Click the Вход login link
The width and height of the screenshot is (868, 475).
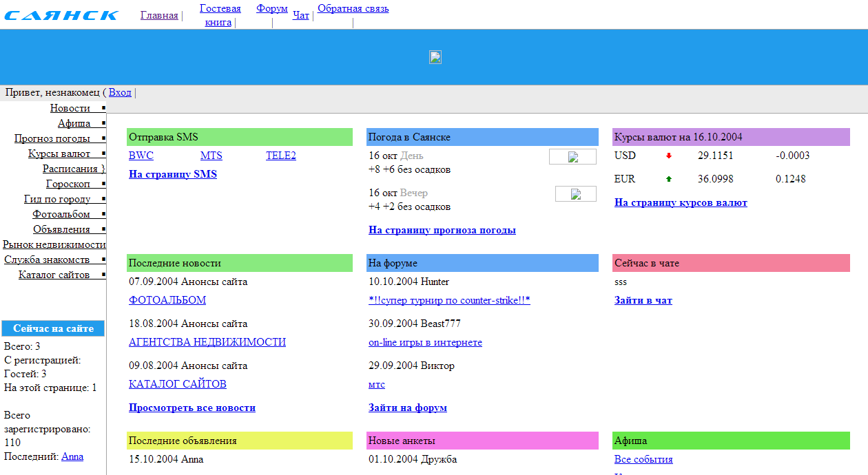click(x=120, y=92)
